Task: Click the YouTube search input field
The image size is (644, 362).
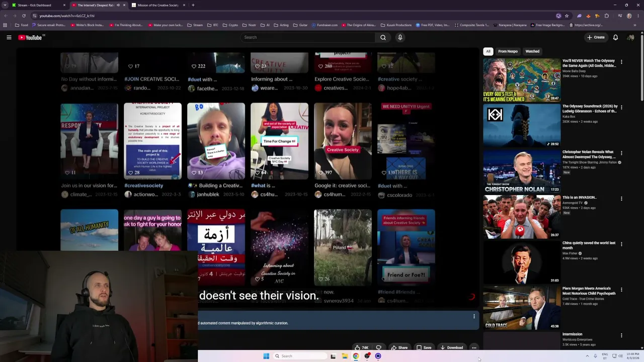Action: (308, 37)
